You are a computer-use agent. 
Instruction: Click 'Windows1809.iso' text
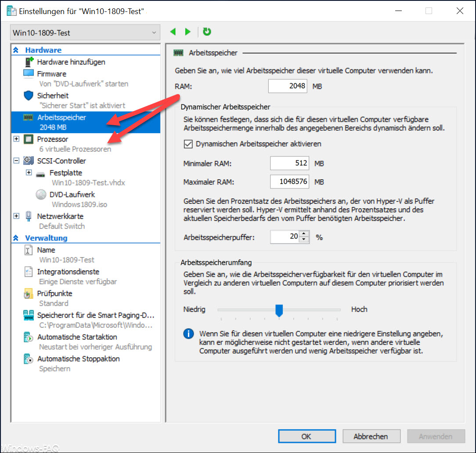[79, 204]
